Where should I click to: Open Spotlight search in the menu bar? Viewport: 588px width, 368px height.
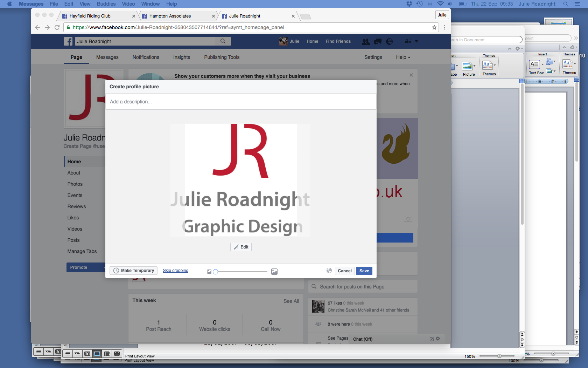[566, 4]
